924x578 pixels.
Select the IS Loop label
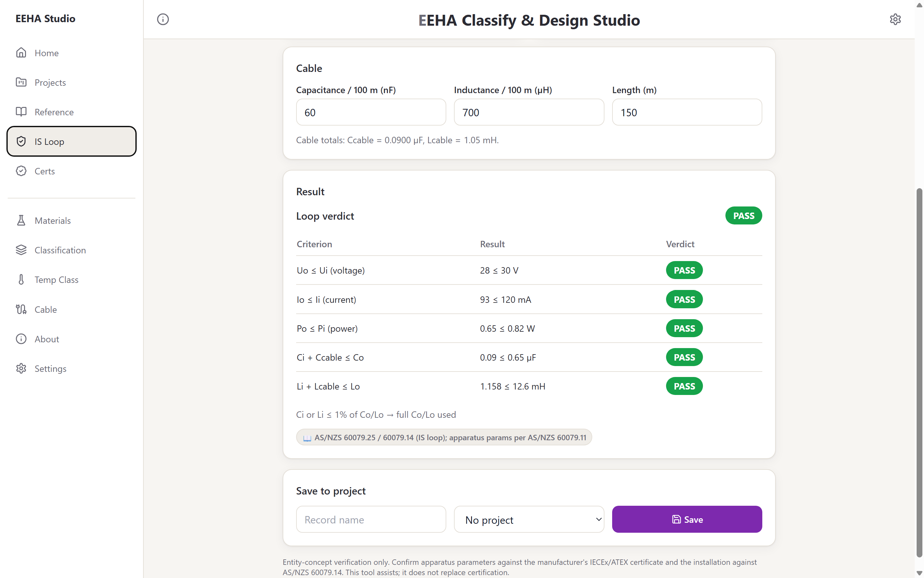[49, 141]
